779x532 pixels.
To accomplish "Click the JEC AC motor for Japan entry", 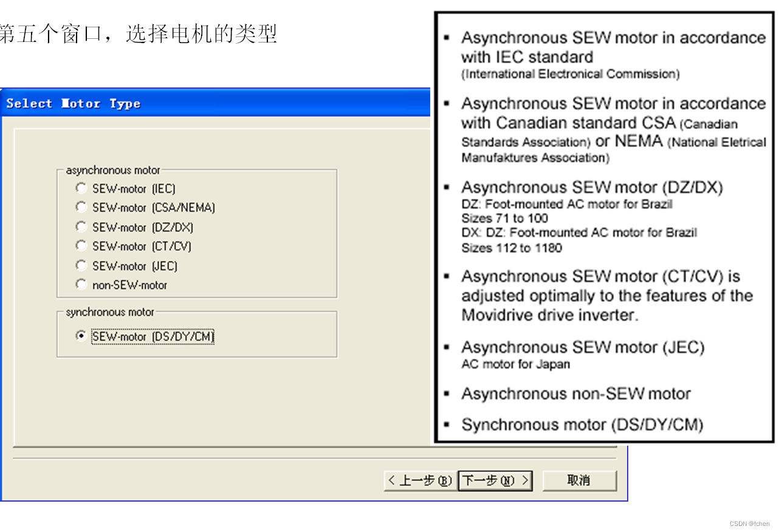I will [x=583, y=355].
